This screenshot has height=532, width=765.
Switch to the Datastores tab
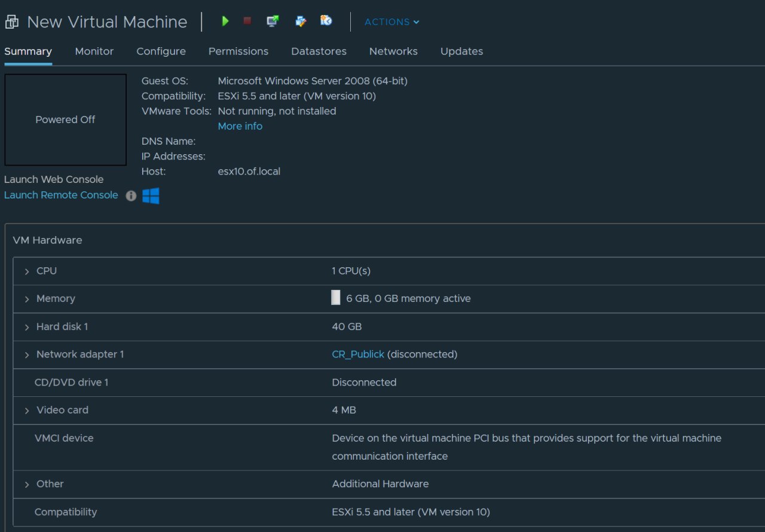(319, 51)
